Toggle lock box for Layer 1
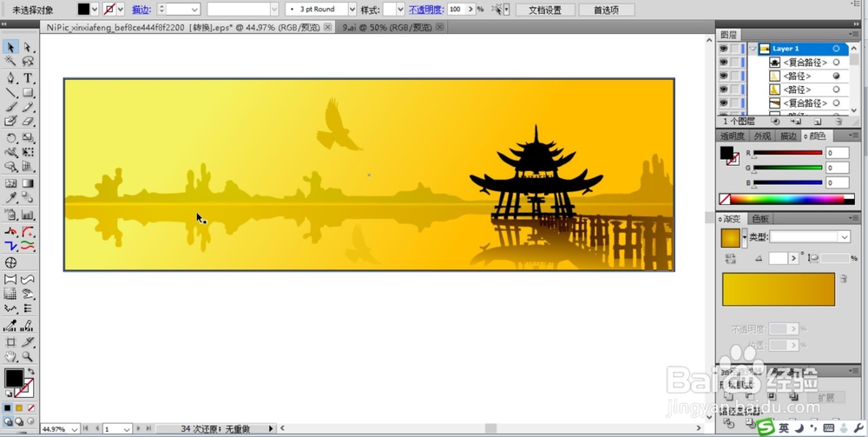The image size is (868, 437). click(734, 49)
